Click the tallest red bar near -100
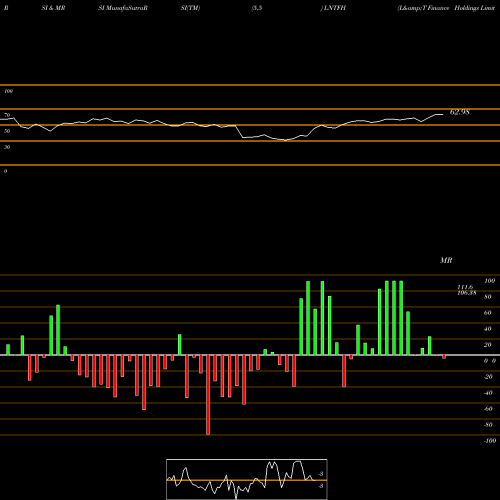This screenshot has width=500, height=500. point(208,395)
